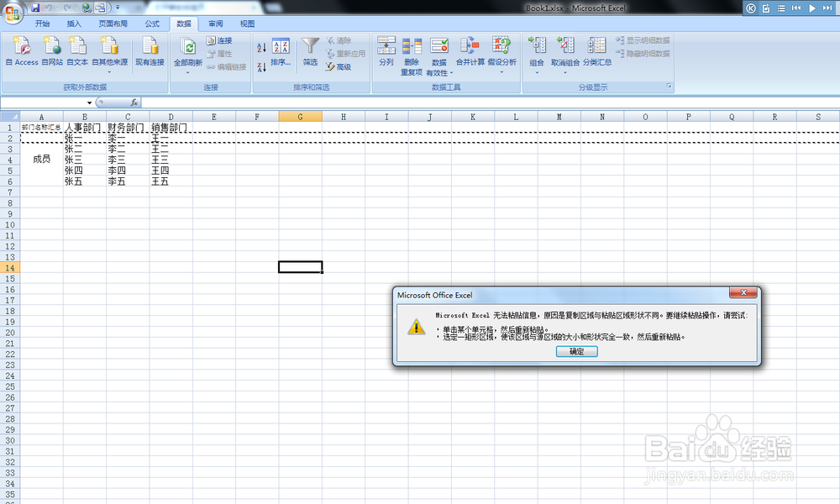The image size is (840, 504).
Task: Select cell containing 张四
Action: coord(85,171)
